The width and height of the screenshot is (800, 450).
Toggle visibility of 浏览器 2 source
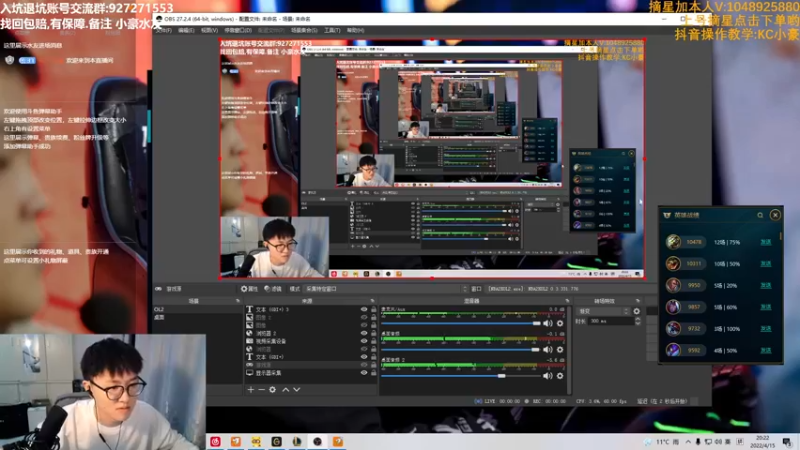point(364,333)
